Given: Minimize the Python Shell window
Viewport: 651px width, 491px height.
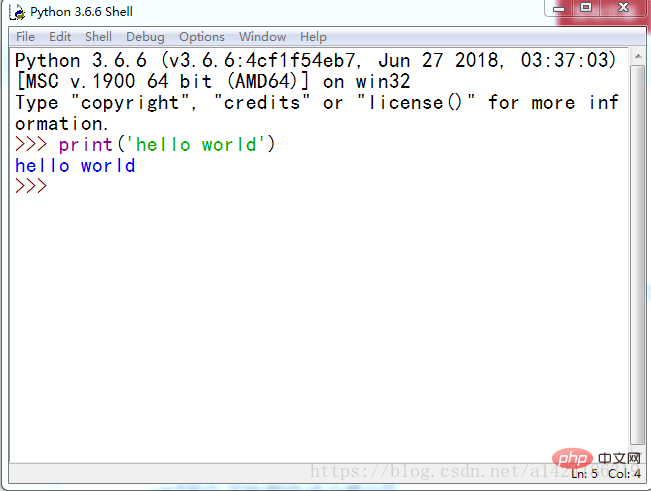Looking at the screenshot, I should coord(559,8).
